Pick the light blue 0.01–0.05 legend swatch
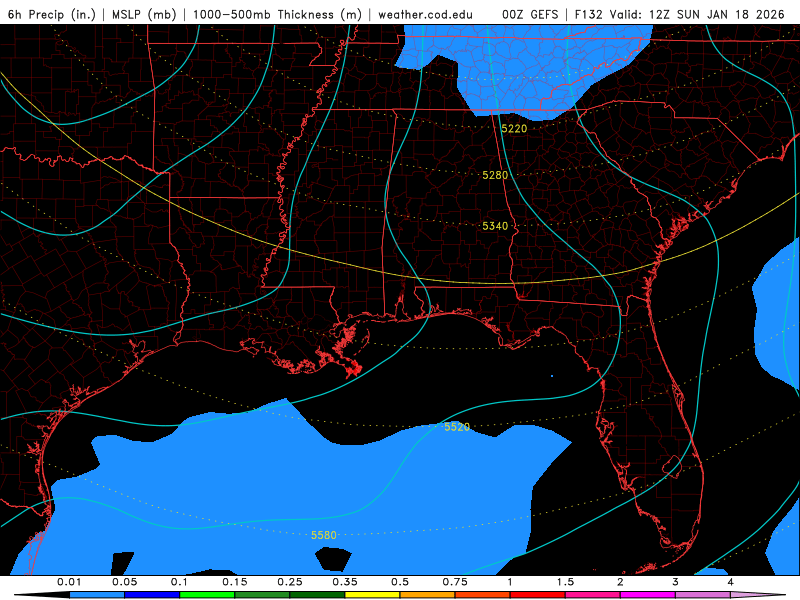This screenshot has width=800, height=600. (x=97, y=595)
